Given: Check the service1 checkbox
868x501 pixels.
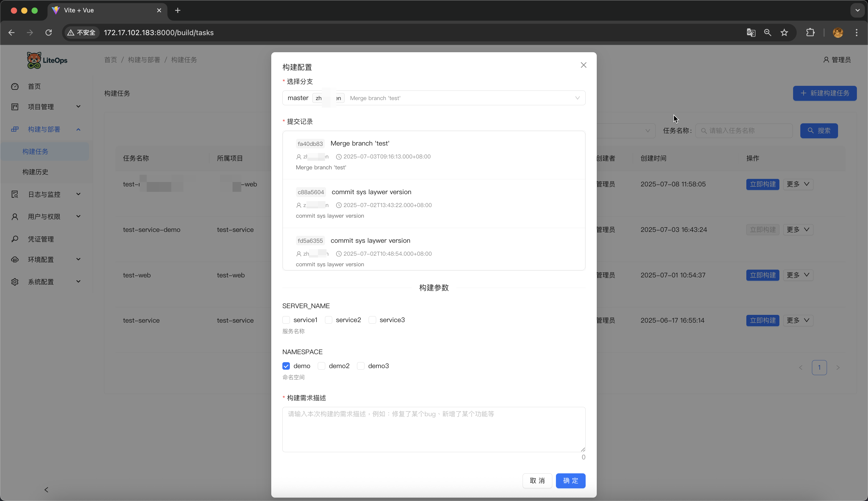Looking at the screenshot, I should coord(286,320).
